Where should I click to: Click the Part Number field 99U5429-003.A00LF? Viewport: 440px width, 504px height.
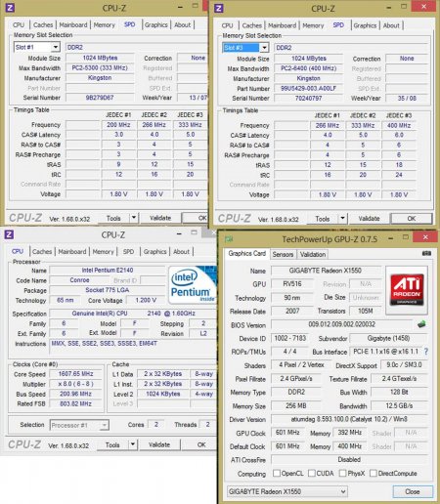[x=308, y=88]
